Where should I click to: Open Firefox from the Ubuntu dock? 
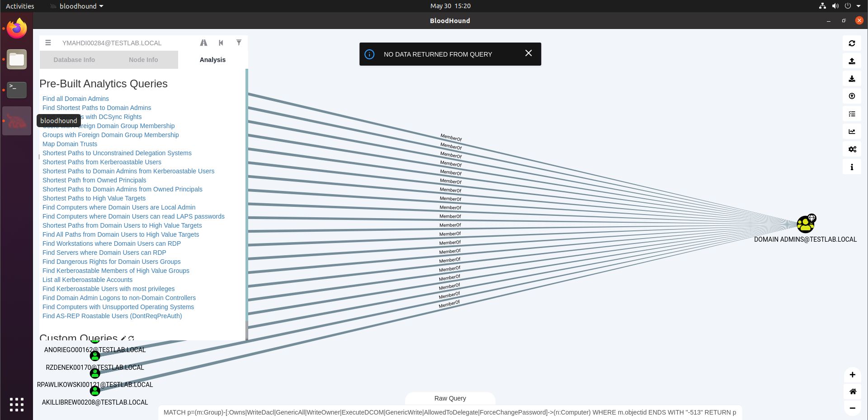(x=17, y=29)
